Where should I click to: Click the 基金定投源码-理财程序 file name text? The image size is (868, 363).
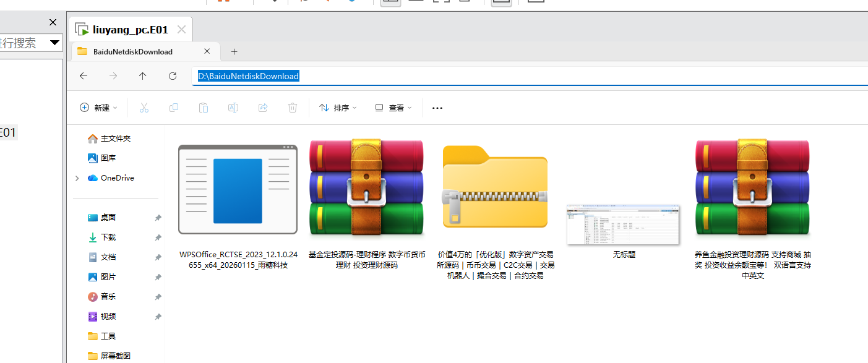pos(367,260)
